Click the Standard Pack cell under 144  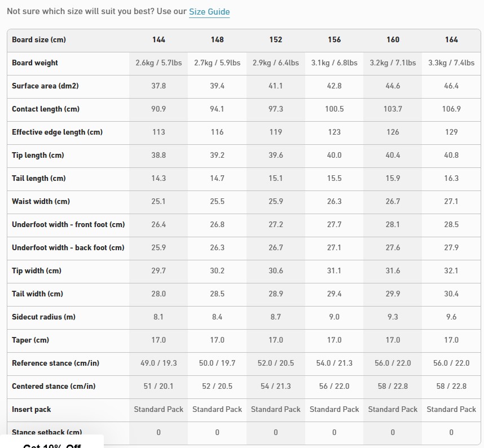[159, 410]
